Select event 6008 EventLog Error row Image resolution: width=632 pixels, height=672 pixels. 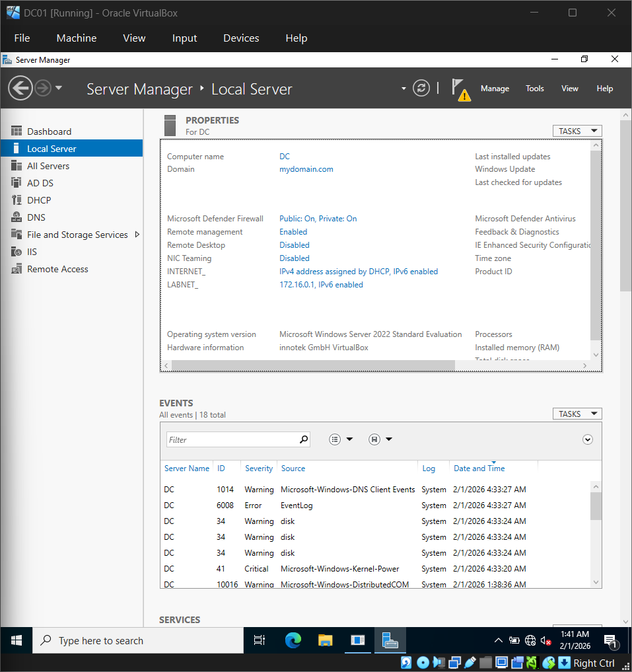(x=375, y=505)
